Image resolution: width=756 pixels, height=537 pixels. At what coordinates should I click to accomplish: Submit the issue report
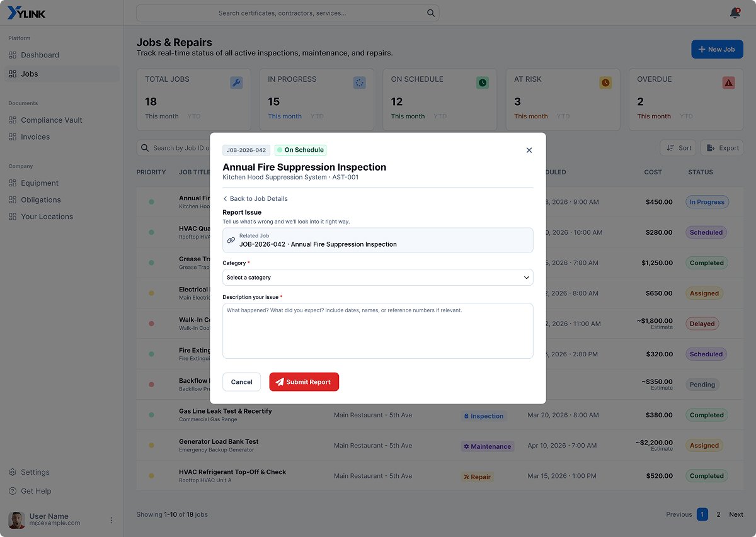pos(304,382)
